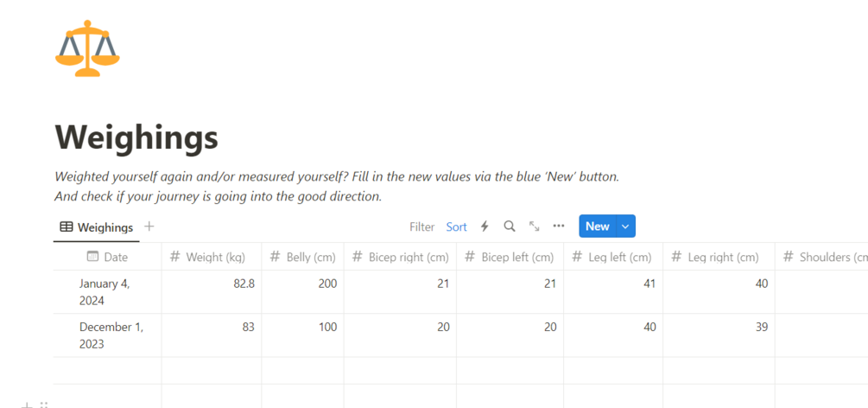Select the 82.8 weight cell
The image size is (868, 408).
point(211,284)
